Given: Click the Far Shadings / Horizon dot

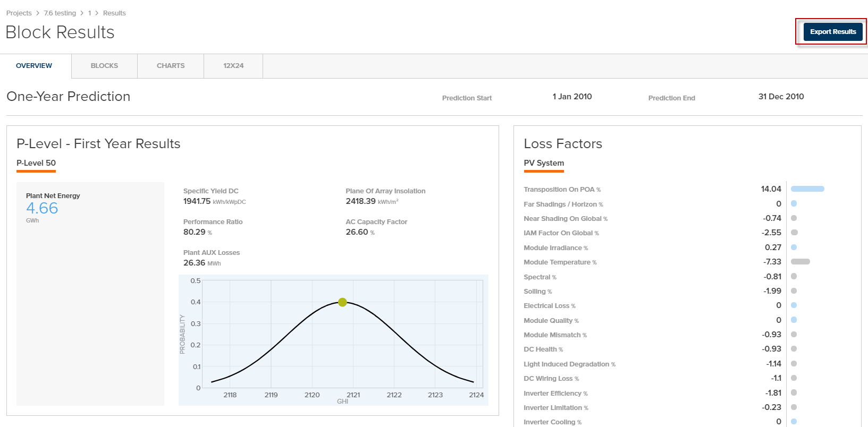Looking at the screenshot, I should [x=794, y=204].
